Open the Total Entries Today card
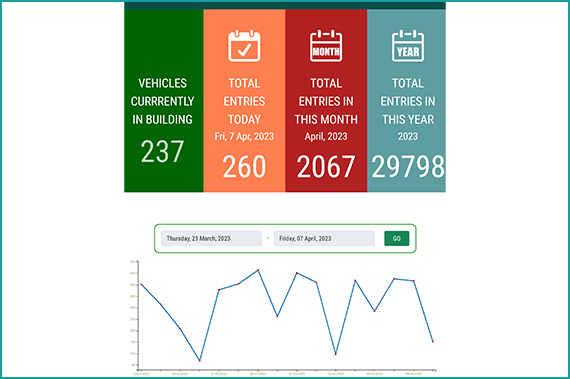 point(244,101)
